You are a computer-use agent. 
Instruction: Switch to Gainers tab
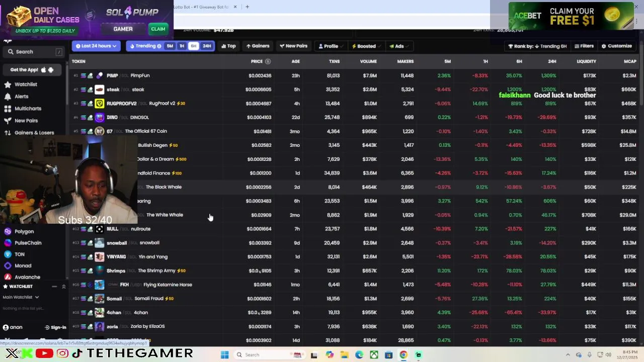point(258,46)
